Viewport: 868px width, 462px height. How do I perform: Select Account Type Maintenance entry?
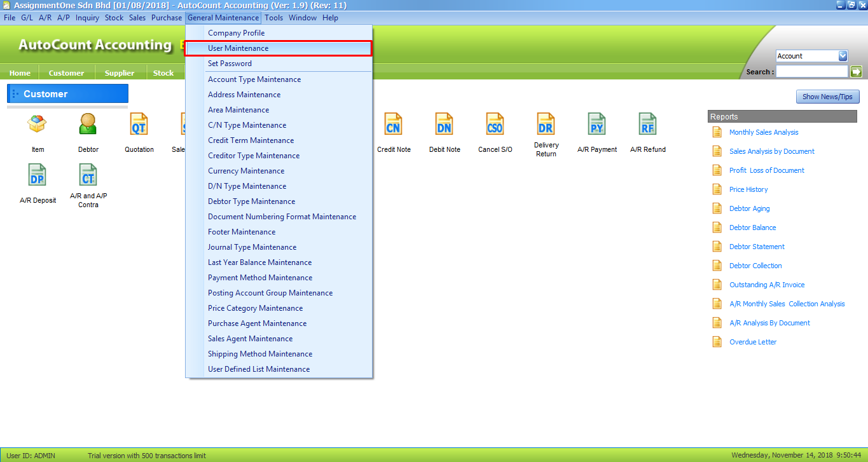[x=279, y=79]
